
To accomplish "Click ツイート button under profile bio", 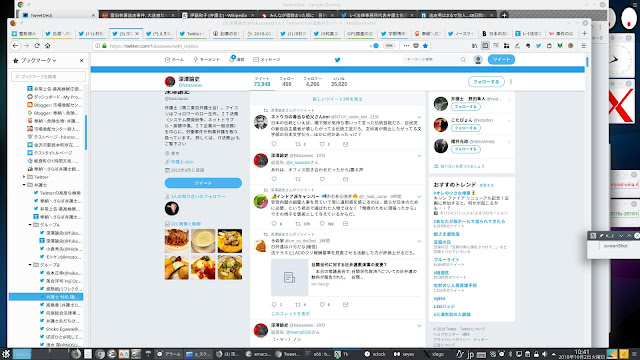I will click(203, 183).
